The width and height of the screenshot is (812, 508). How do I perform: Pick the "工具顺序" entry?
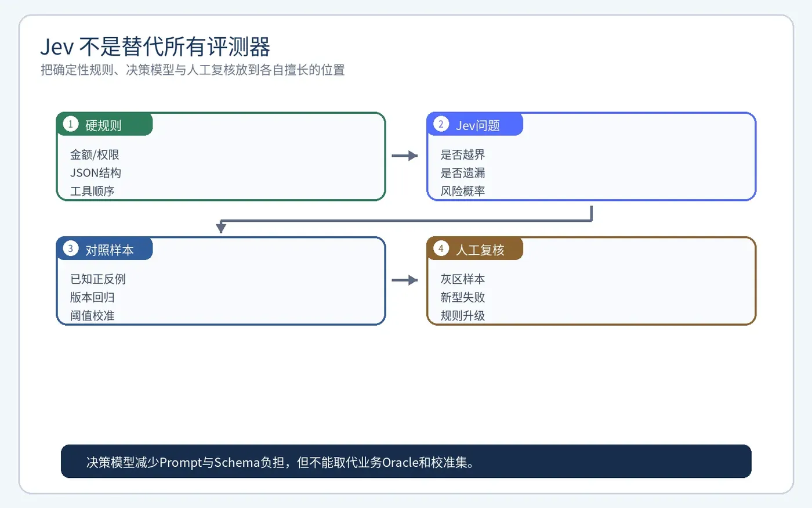point(92,191)
